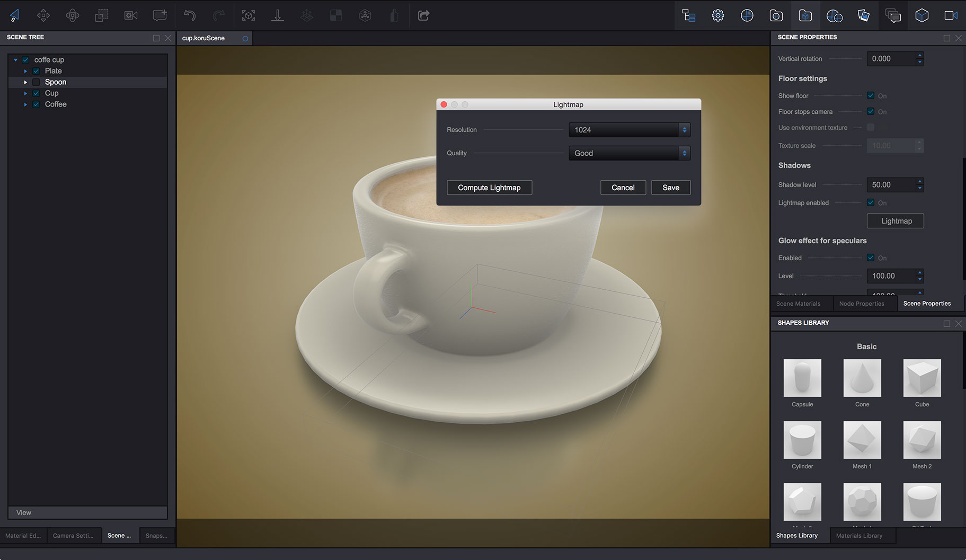Increase Shadow level using its stepper
Image resolution: width=966 pixels, height=560 pixels.
[x=920, y=182]
